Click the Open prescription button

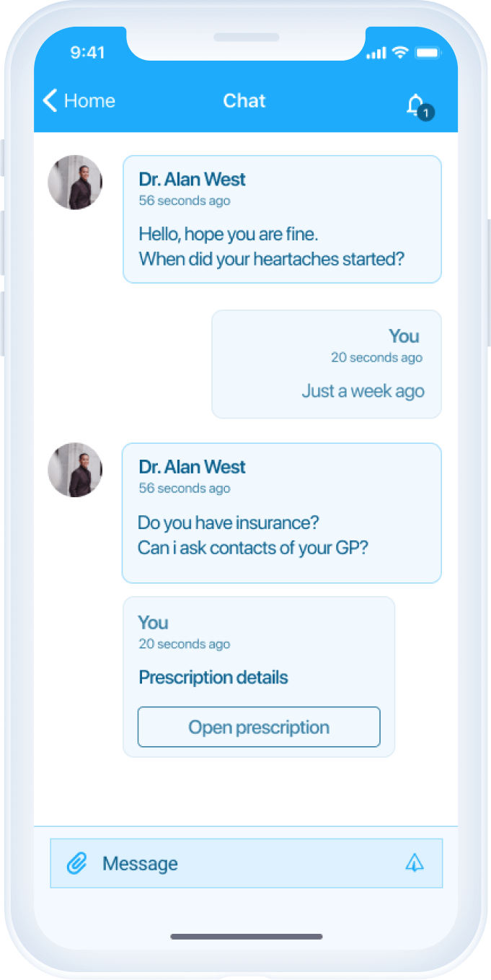pyautogui.click(x=259, y=727)
